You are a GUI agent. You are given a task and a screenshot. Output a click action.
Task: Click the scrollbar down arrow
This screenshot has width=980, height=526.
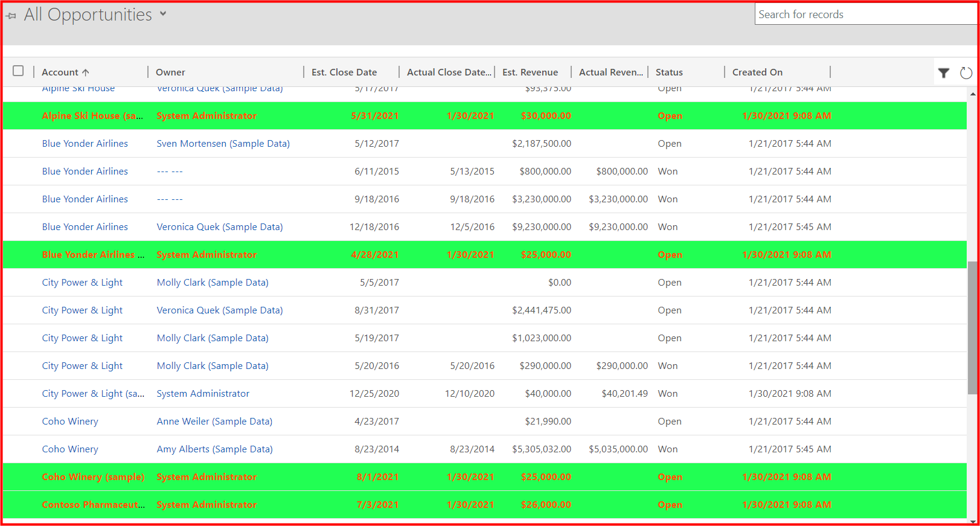972,521
